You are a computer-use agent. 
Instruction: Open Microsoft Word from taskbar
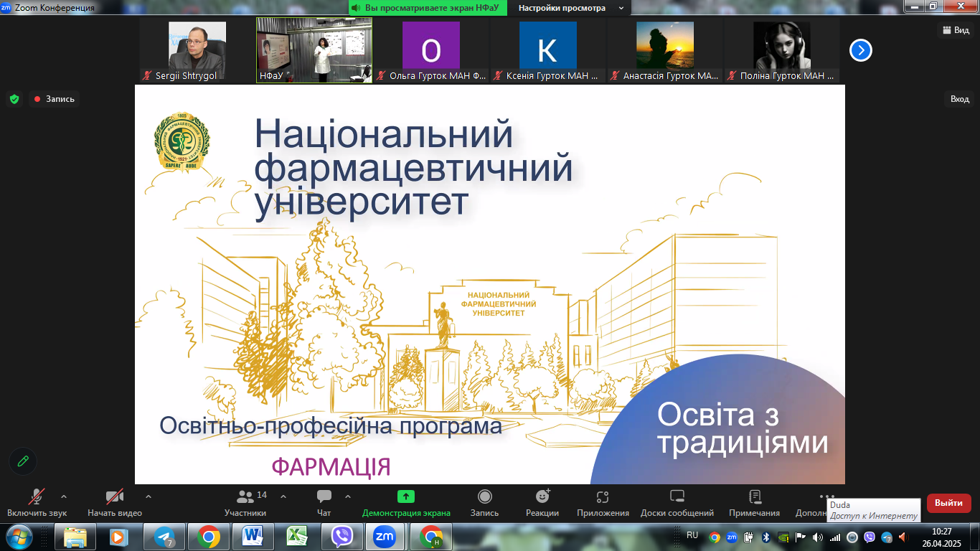pos(253,537)
